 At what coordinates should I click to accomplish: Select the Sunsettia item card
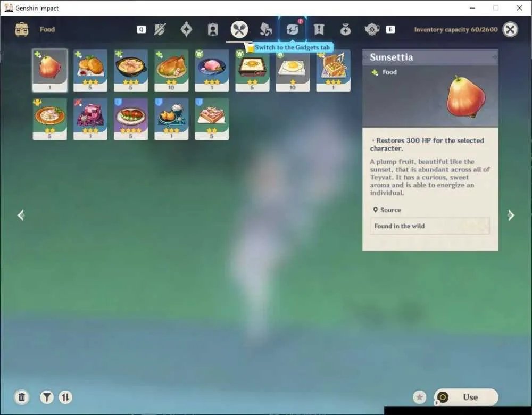click(x=50, y=70)
